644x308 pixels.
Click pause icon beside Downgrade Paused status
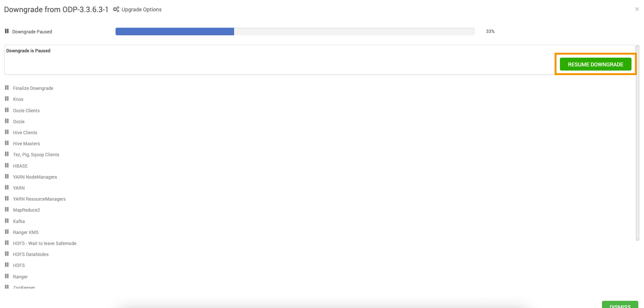tap(7, 31)
